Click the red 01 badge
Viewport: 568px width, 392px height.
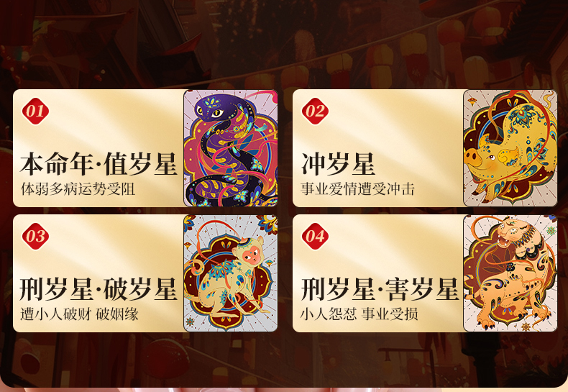click(35, 111)
